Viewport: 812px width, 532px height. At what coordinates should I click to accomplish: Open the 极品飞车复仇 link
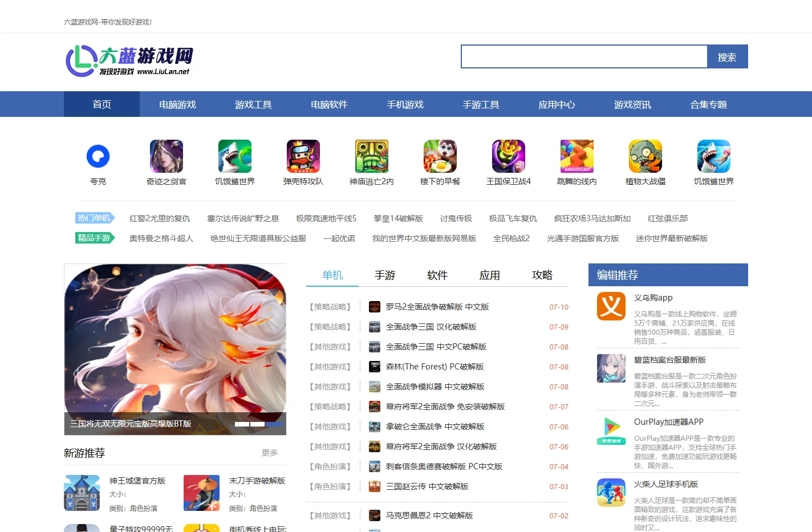click(513, 218)
